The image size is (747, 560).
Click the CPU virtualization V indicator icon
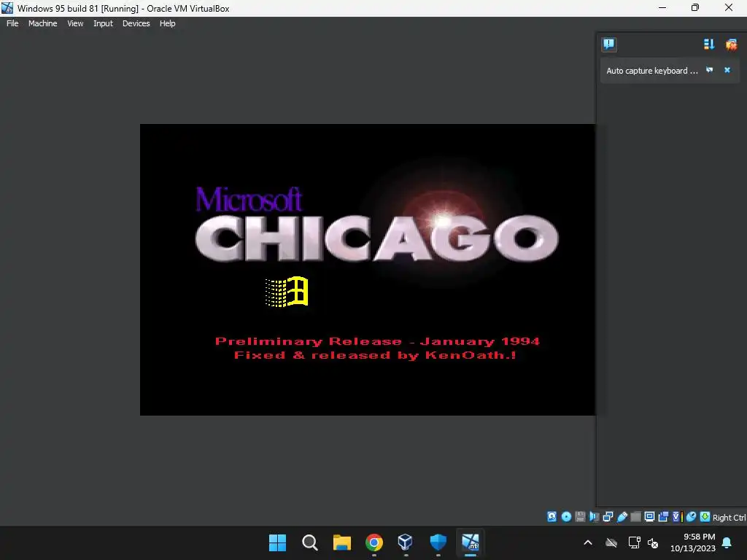(x=677, y=517)
